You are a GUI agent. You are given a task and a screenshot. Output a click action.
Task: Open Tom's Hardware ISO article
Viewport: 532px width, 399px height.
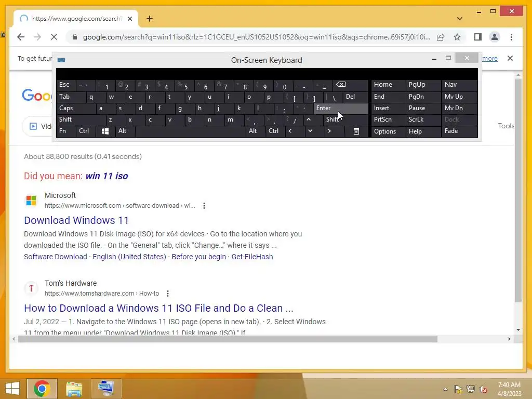(158, 308)
